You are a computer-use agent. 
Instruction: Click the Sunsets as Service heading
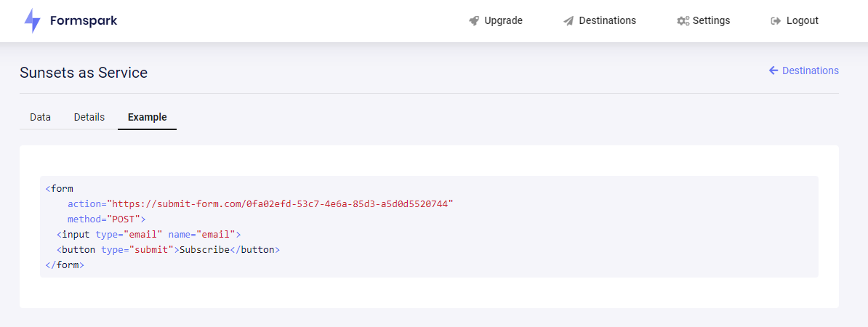pos(84,72)
